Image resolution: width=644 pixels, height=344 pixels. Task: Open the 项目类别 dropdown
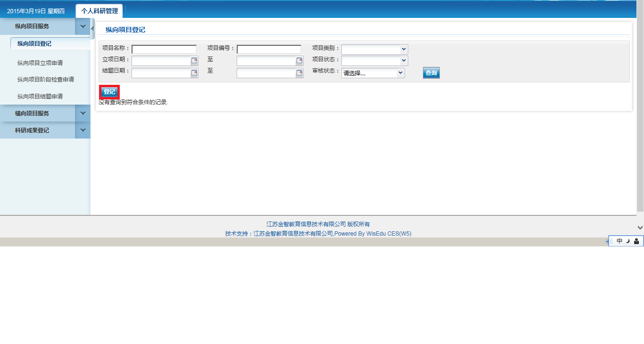click(x=404, y=49)
